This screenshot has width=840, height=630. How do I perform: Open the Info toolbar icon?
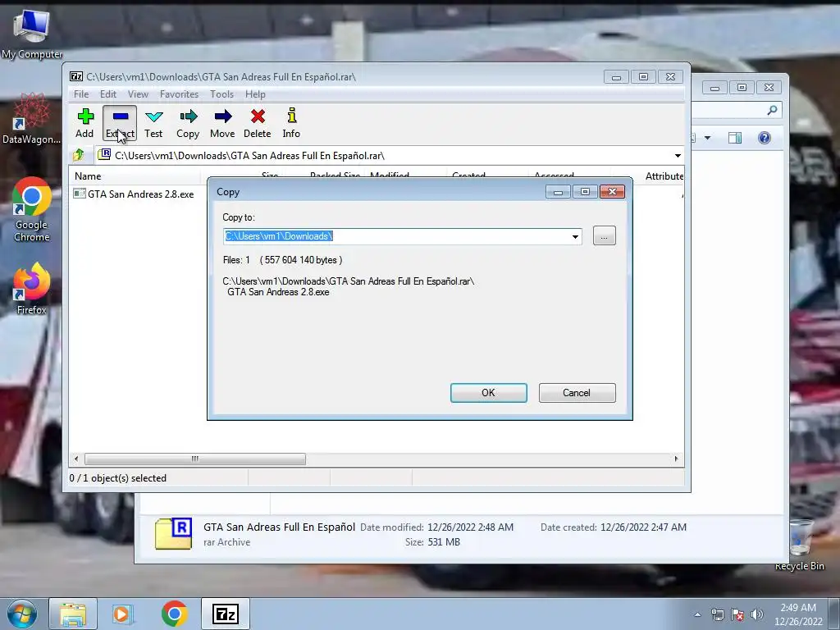click(x=291, y=123)
